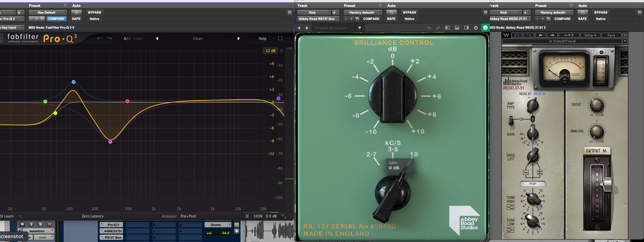Open Pro-Q 3 plugin automation enable icon

[76, 12]
